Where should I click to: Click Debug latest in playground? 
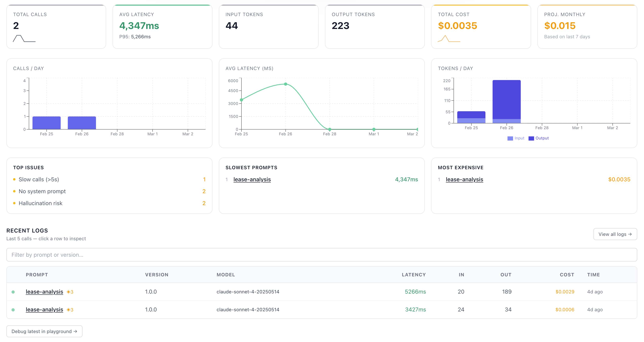coord(44,331)
